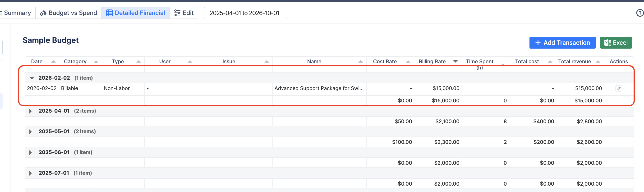The width and height of the screenshot is (644, 192).
Task: Click the Total revenue sort arrow
Action: tap(598, 61)
